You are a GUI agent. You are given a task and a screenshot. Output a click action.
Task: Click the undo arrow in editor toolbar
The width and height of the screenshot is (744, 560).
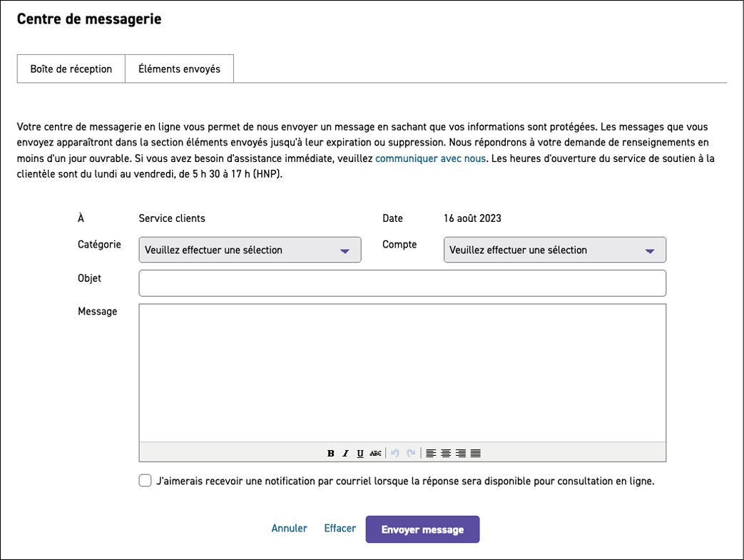395,453
